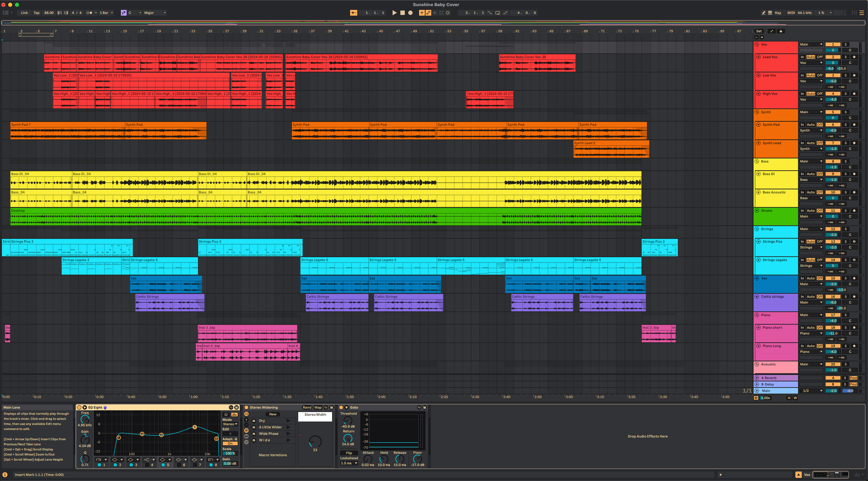Click the tempo field showing 88.00
Screen dimensions: 868x481
pyautogui.click(x=49, y=13)
